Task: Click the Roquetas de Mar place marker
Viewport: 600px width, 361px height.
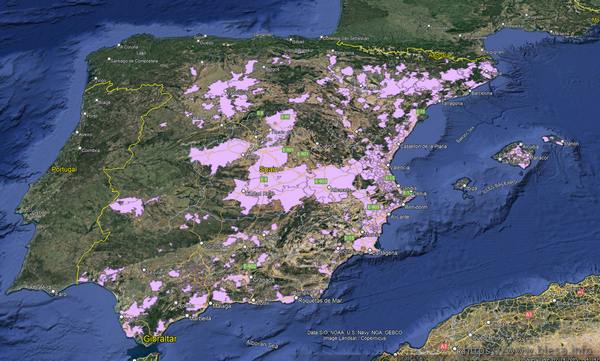Action: (296, 298)
